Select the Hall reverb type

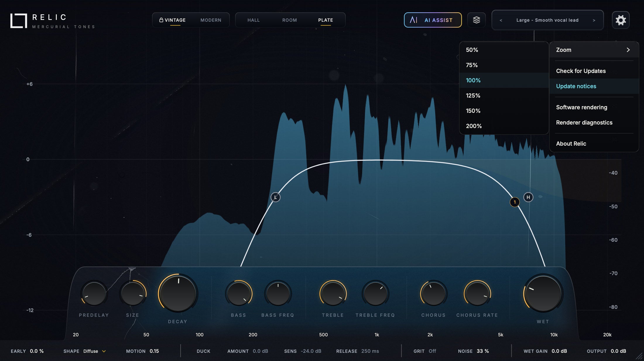coord(254,20)
